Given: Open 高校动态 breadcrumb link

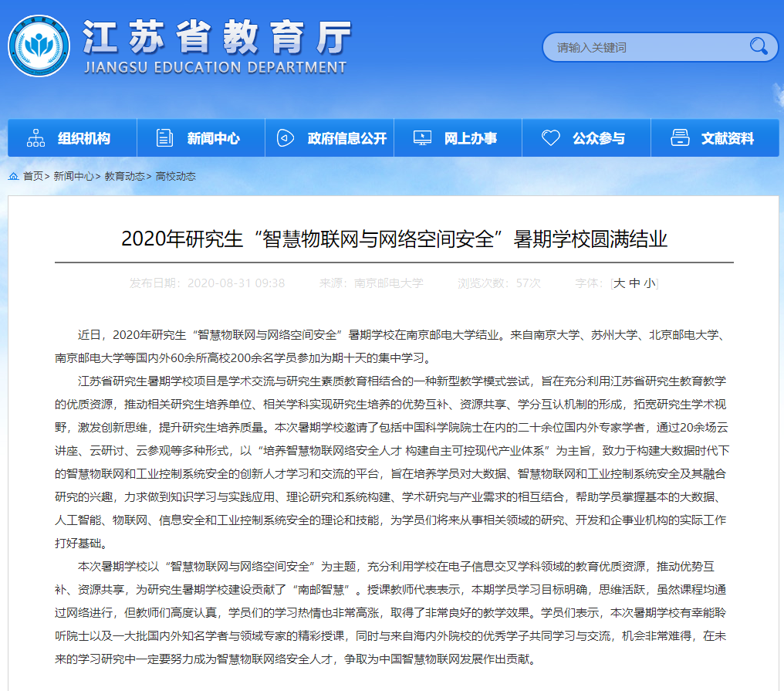Looking at the screenshot, I should click(x=175, y=176).
